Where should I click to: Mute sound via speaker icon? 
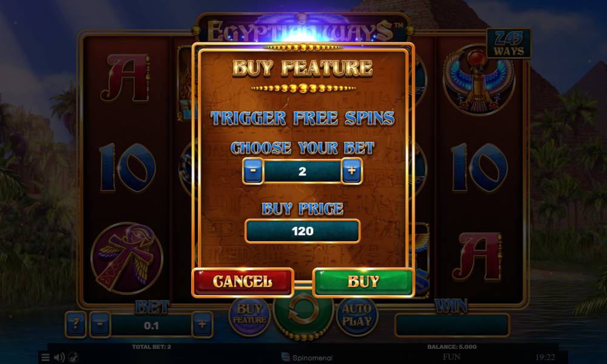59,357
